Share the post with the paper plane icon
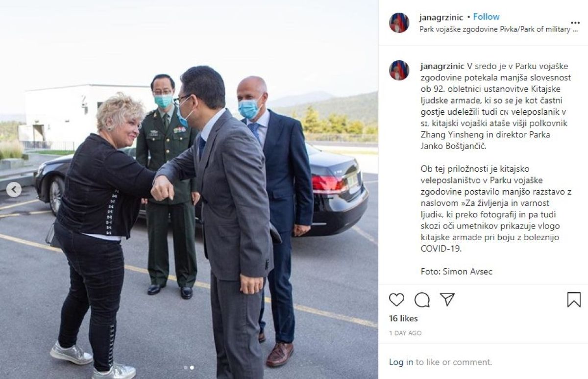 tap(447, 300)
